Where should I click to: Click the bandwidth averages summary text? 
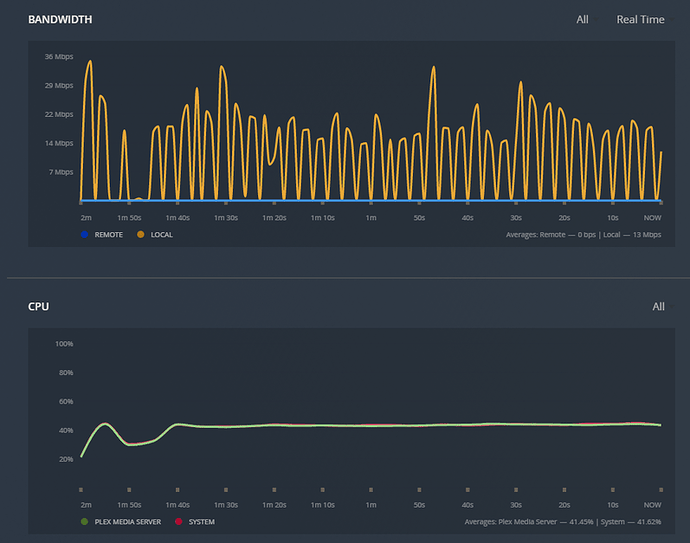point(584,235)
